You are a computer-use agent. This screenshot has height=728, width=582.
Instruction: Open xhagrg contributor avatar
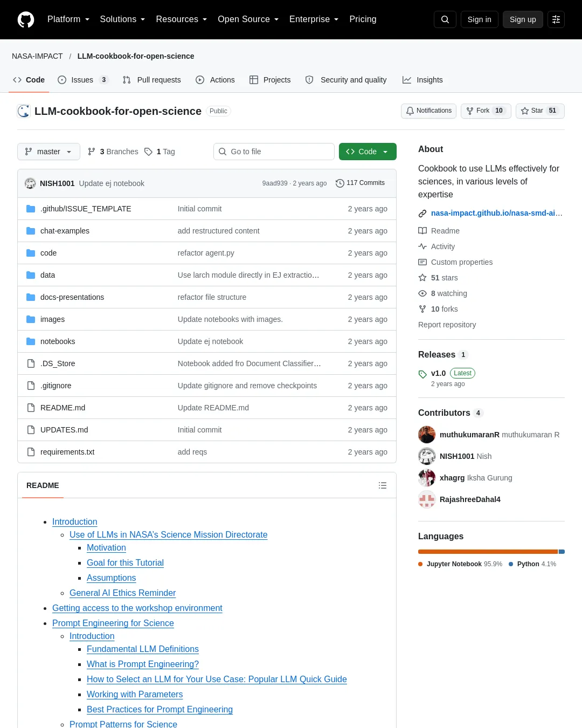[x=427, y=478]
